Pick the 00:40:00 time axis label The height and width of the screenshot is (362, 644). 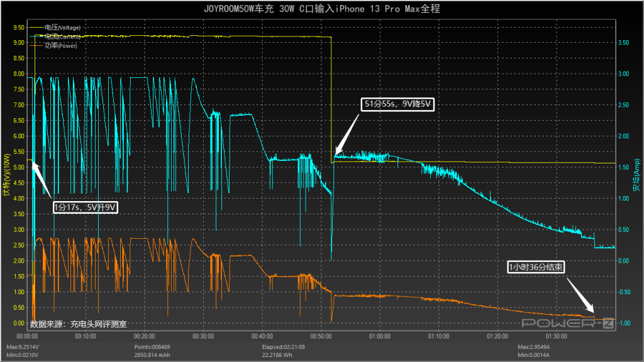[x=262, y=336]
